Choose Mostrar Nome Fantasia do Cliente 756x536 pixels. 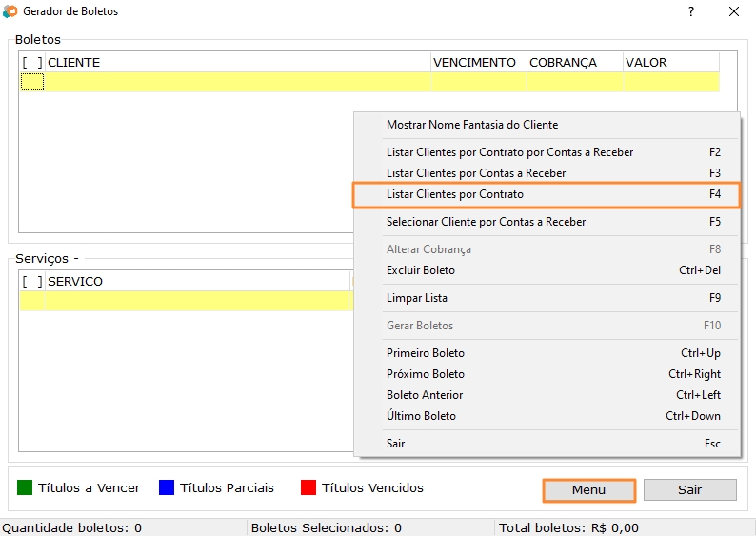(472, 125)
